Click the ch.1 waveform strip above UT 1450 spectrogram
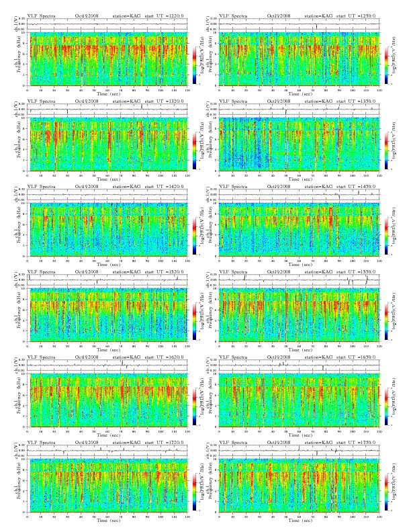Screen dimensions: 411x532 pyautogui.click(x=299, y=195)
